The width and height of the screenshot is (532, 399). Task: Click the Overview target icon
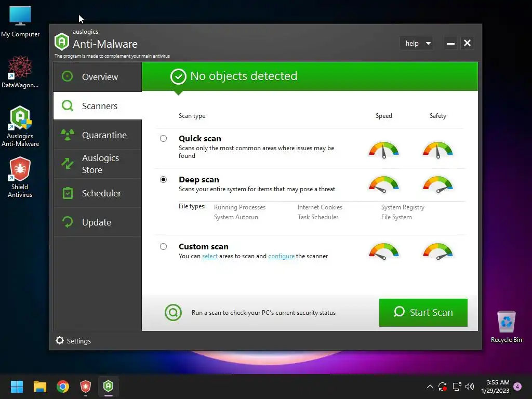pyautogui.click(x=68, y=76)
